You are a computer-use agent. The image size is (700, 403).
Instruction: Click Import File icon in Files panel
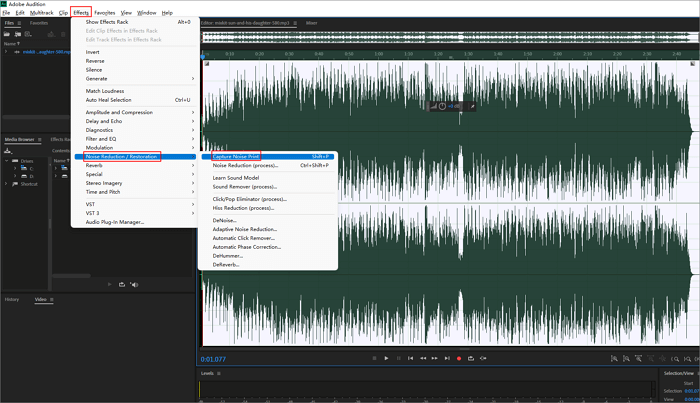pyautogui.click(x=17, y=34)
